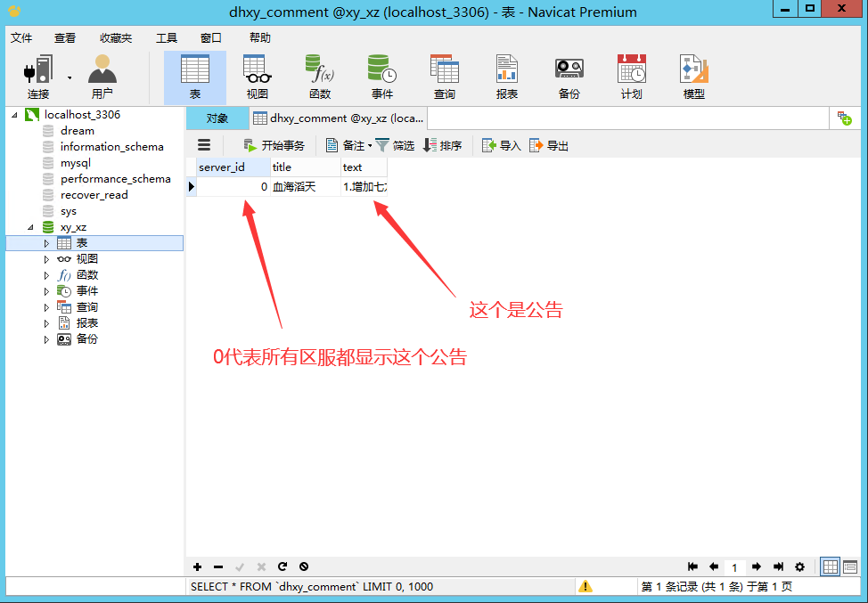Click the 导入 import button
The image size is (868, 603).
501,145
